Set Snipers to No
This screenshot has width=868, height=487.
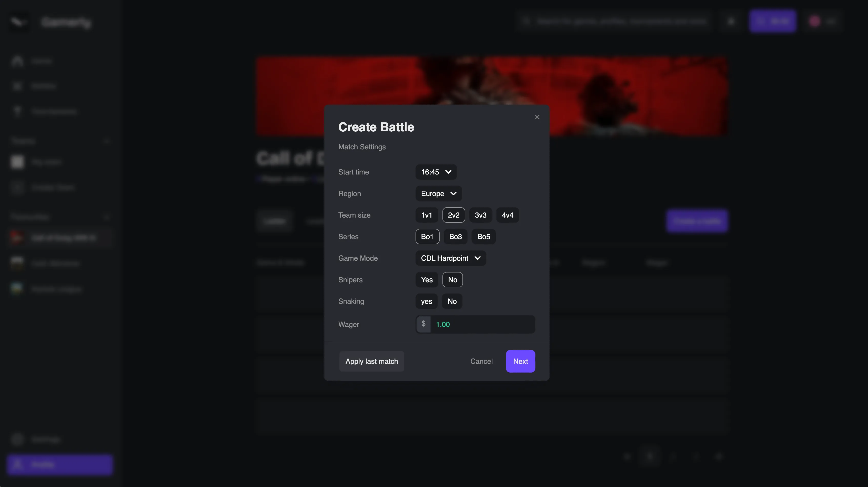pos(452,280)
